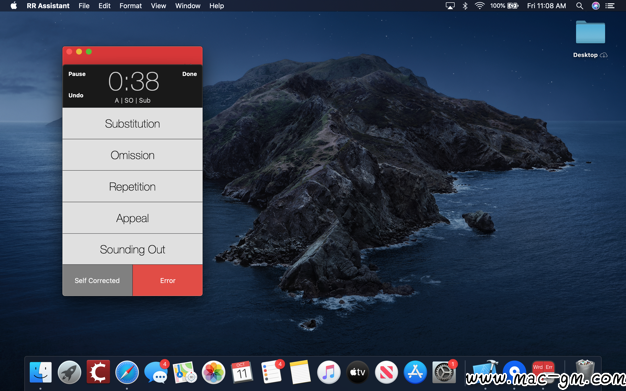The image size is (626, 391).
Task: Open System Preferences from the dock
Action: (x=444, y=372)
